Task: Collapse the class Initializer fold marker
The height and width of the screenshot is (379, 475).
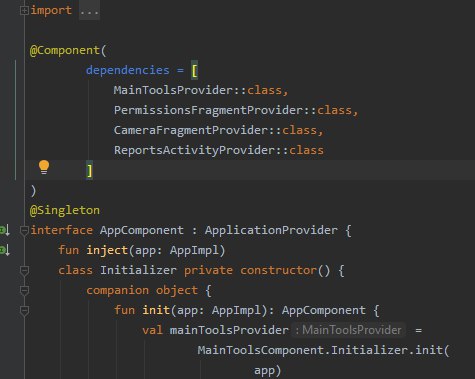Action: coord(24,270)
